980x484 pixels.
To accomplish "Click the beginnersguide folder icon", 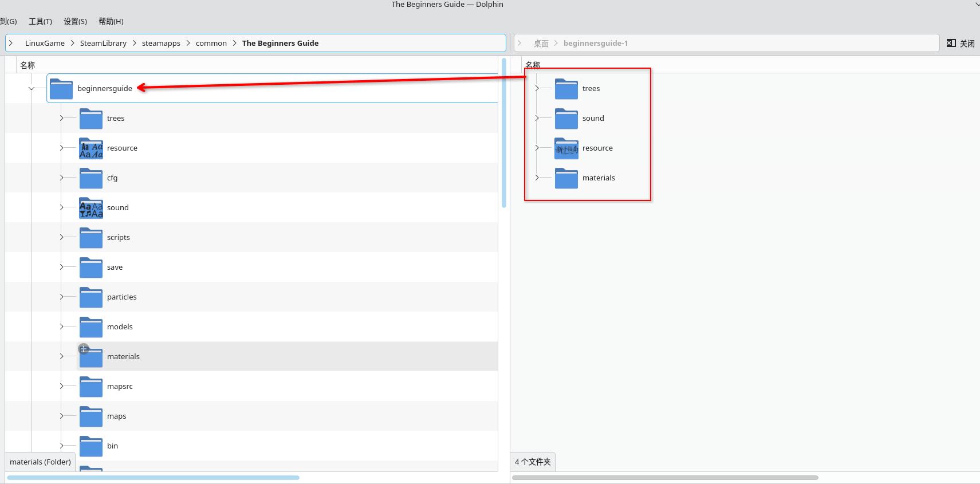I will click(61, 89).
